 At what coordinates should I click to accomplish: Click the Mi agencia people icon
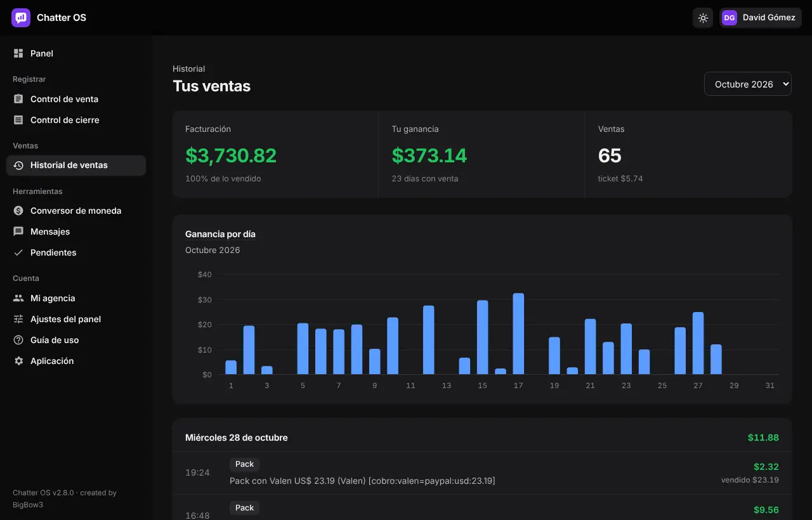[18, 298]
